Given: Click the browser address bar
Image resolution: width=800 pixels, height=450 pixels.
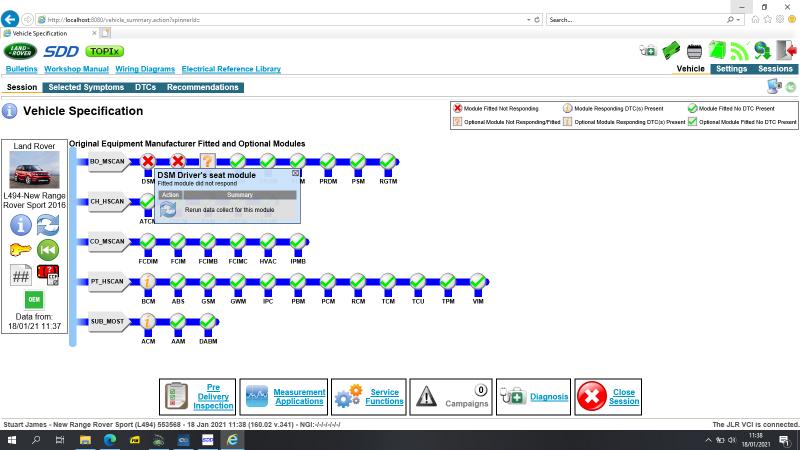Looking at the screenshot, I should click(283, 20).
